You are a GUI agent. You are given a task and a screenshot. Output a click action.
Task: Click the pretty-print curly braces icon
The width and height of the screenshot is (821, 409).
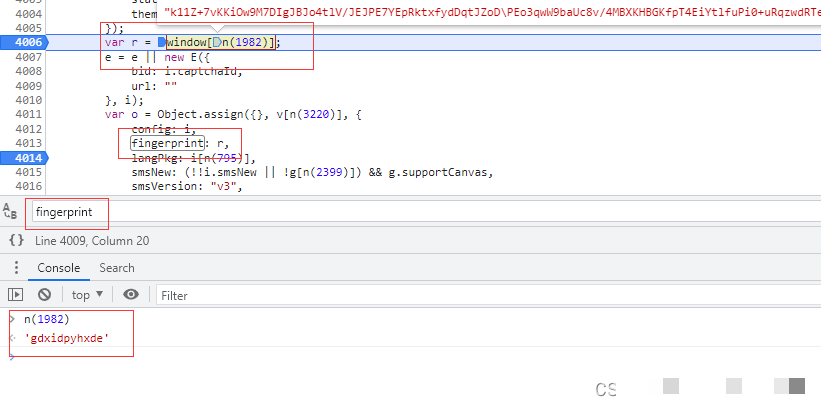16,240
